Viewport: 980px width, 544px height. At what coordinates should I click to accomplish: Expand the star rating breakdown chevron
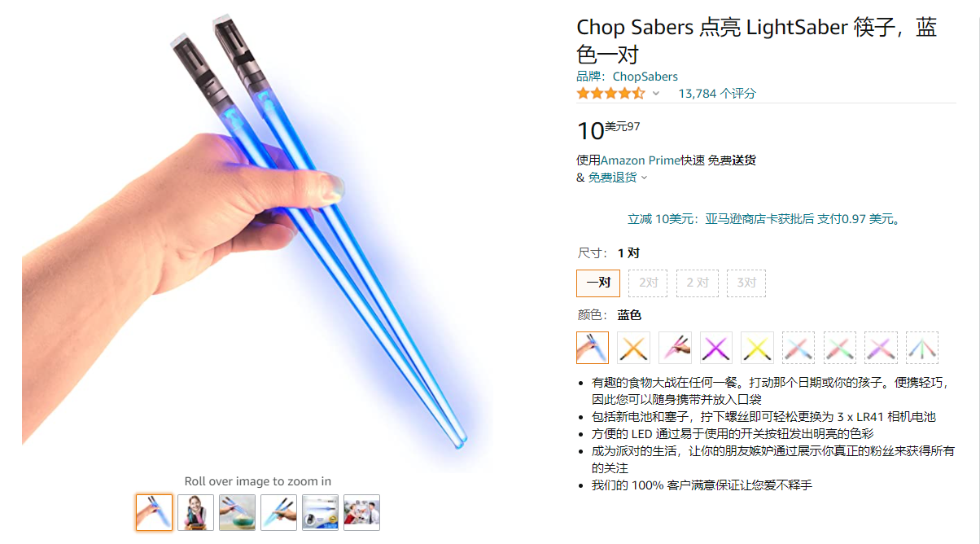tap(656, 94)
